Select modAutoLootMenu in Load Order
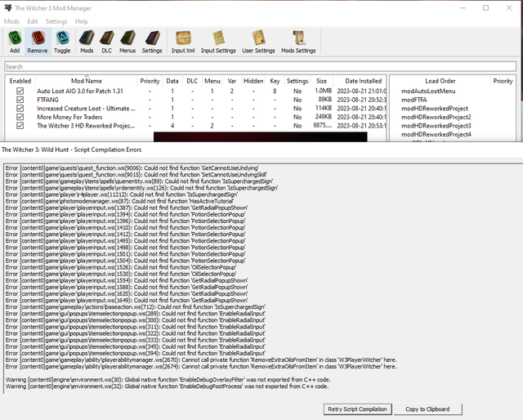The width and height of the screenshot is (523, 420). click(428, 91)
